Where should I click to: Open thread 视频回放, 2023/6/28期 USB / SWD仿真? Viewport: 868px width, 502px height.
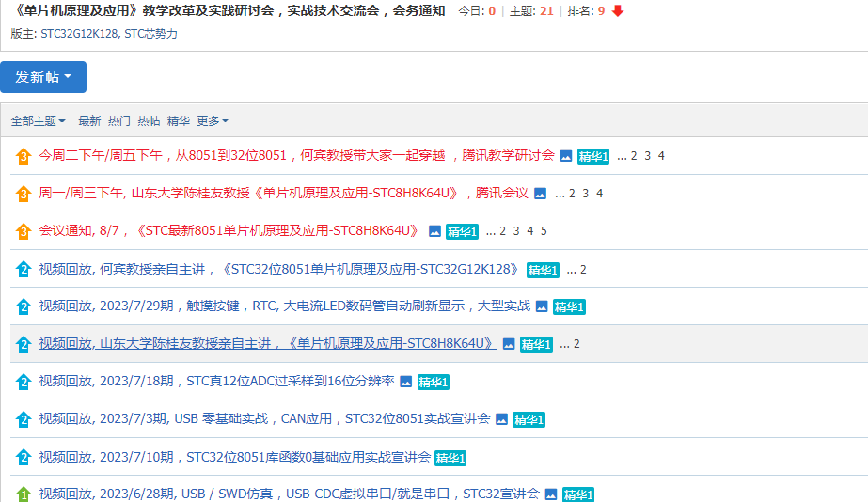click(289, 494)
